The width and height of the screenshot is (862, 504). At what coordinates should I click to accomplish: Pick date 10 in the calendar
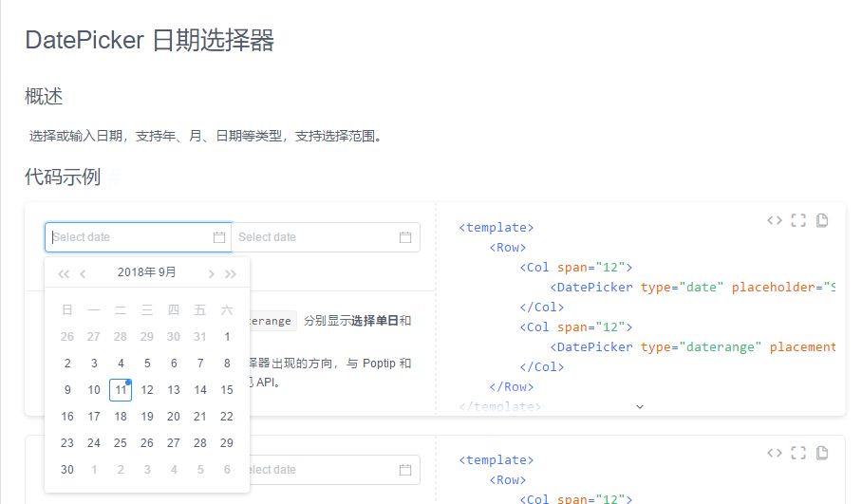(x=94, y=390)
